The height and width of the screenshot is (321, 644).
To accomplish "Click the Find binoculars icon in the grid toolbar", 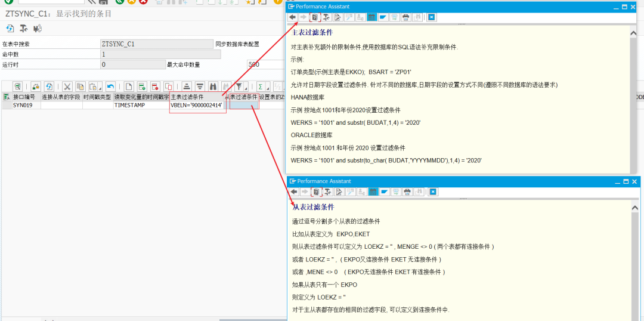I will coord(213,87).
